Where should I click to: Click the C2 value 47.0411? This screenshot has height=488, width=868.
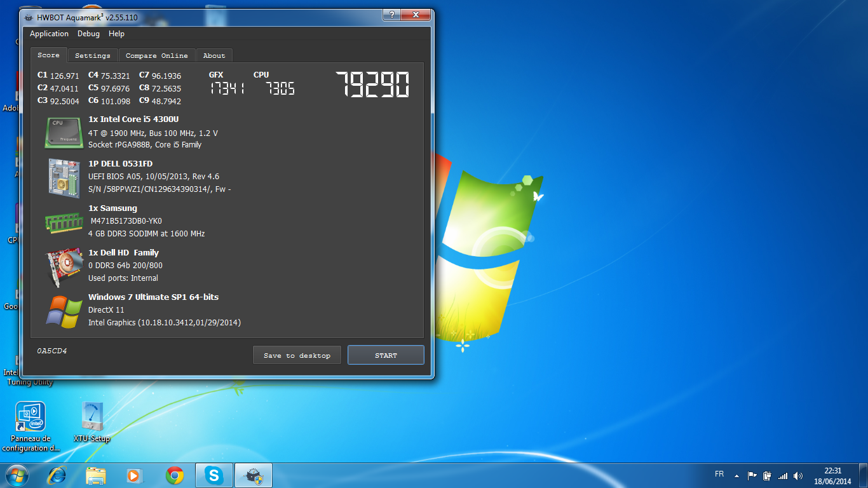[x=65, y=88]
